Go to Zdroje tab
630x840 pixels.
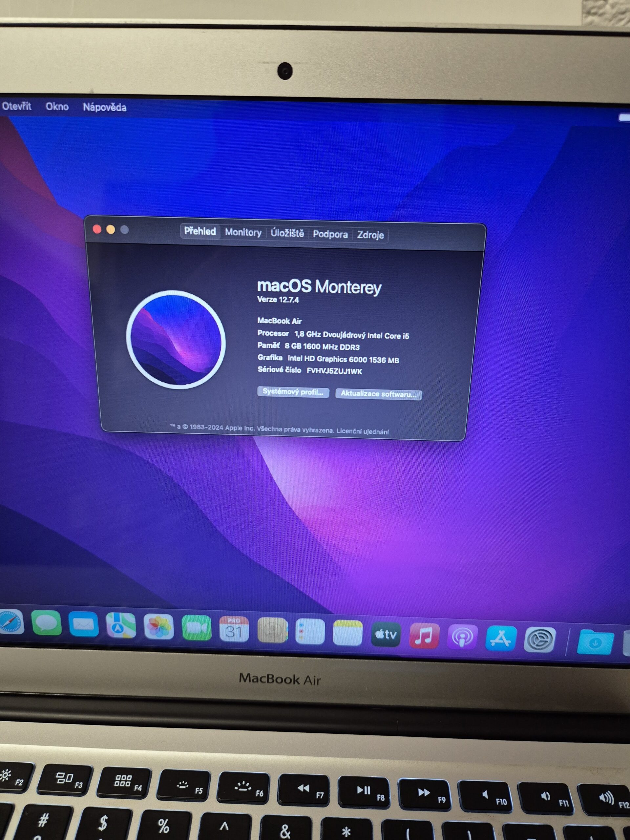pyautogui.click(x=370, y=235)
